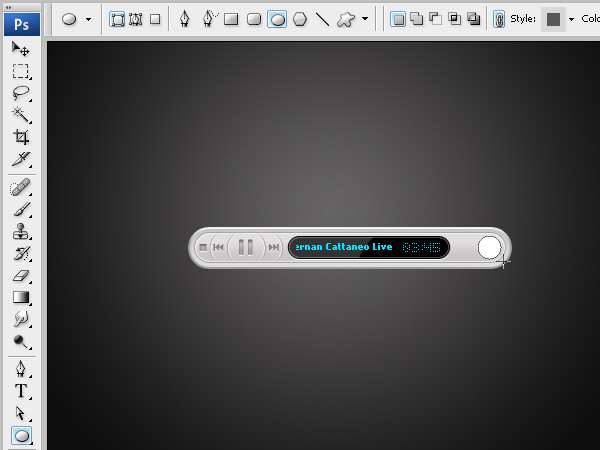This screenshot has height=450, width=600.
Task: Select the Clone Stamp tool
Action: coord(20,231)
